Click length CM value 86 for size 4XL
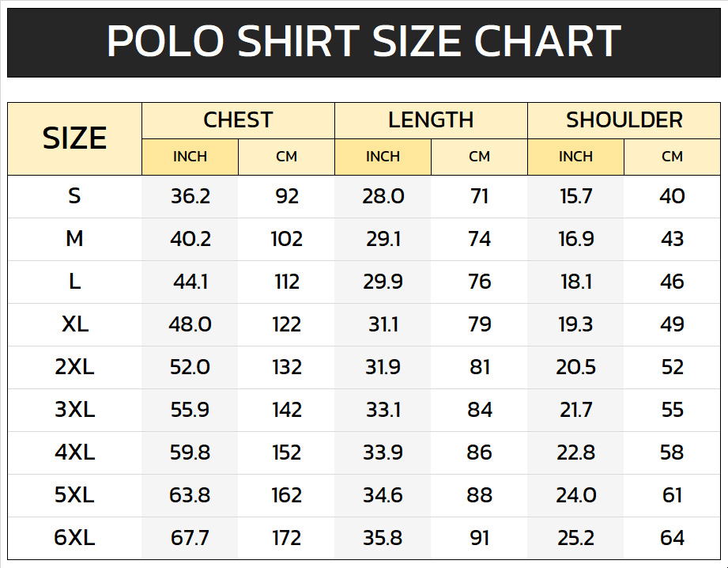Viewport: 728px width, 568px height. [479, 453]
